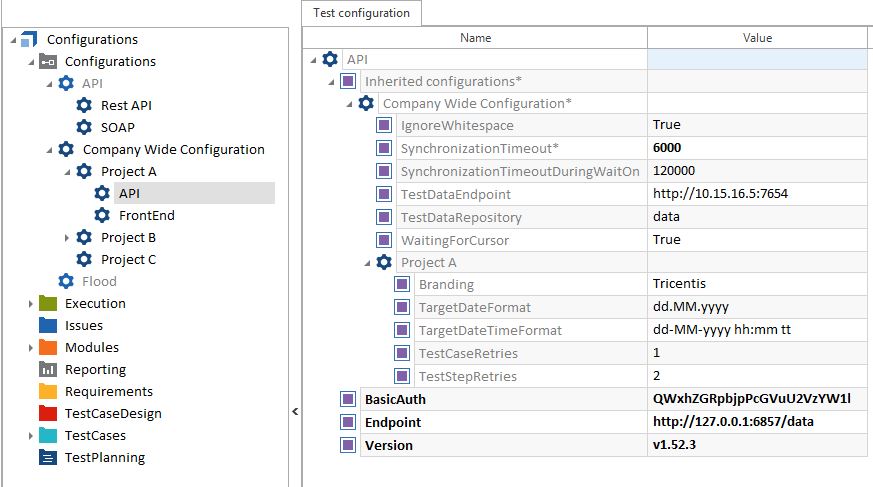
Task: Click the red TestCaseDesign folder icon
Action: 48,413
